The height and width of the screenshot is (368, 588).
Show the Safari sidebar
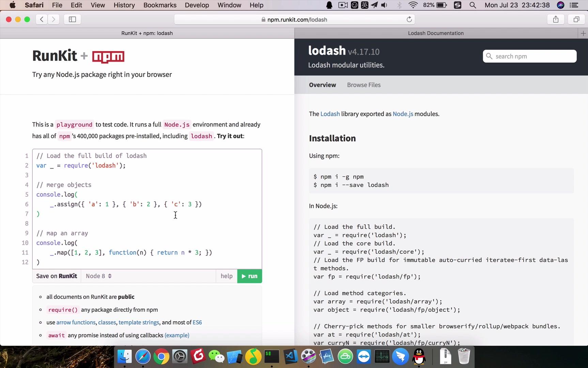tap(72, 19)
